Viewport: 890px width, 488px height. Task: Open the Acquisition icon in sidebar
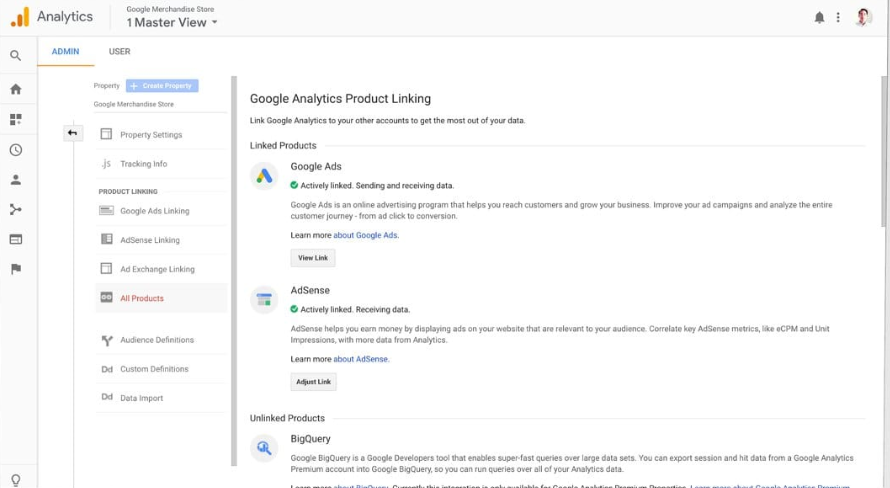coord(15,210)
